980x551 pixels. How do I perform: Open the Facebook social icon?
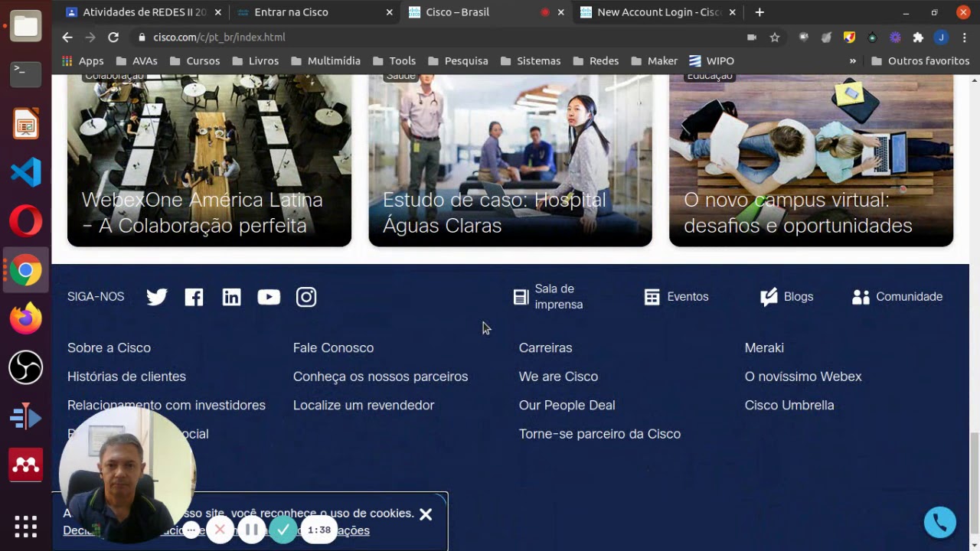[x=194, y=297]
